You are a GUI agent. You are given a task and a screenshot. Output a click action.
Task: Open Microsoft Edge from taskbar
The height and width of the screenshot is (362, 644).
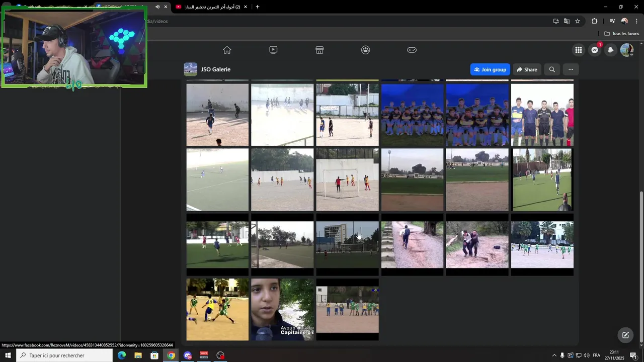[121, 355]
